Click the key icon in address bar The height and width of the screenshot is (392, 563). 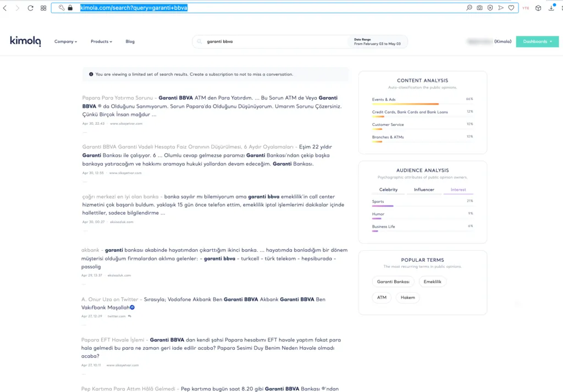[x=62, y=8]
